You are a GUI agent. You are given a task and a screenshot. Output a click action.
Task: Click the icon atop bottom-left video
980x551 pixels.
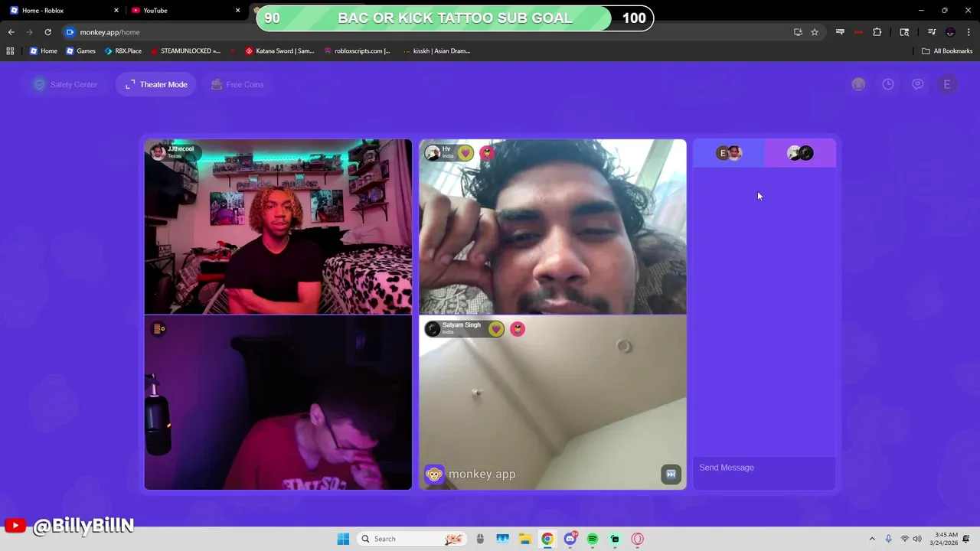click(x=158, y=328)
